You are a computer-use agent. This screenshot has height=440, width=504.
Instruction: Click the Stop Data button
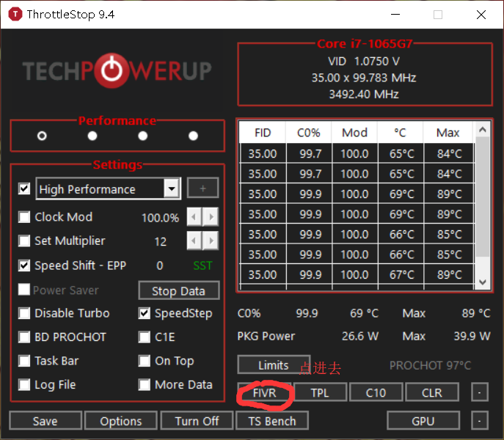pos(179,291)
